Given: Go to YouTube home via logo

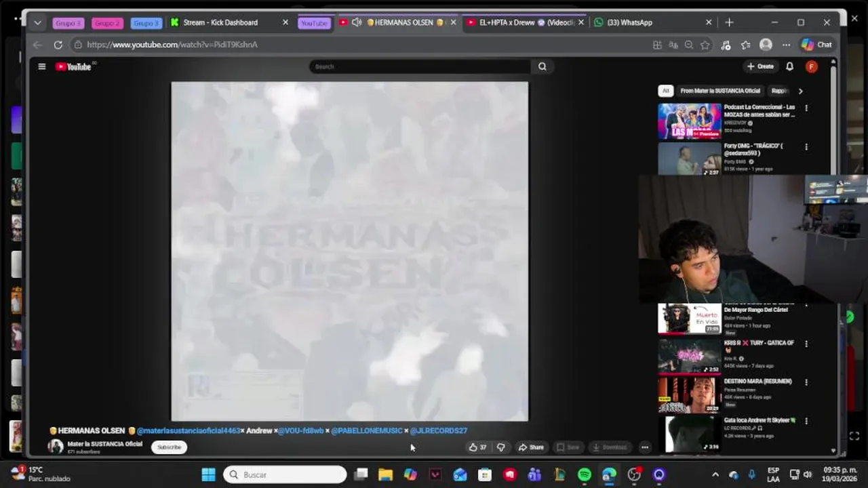Looking at the screenshot, I should [73, 66].
